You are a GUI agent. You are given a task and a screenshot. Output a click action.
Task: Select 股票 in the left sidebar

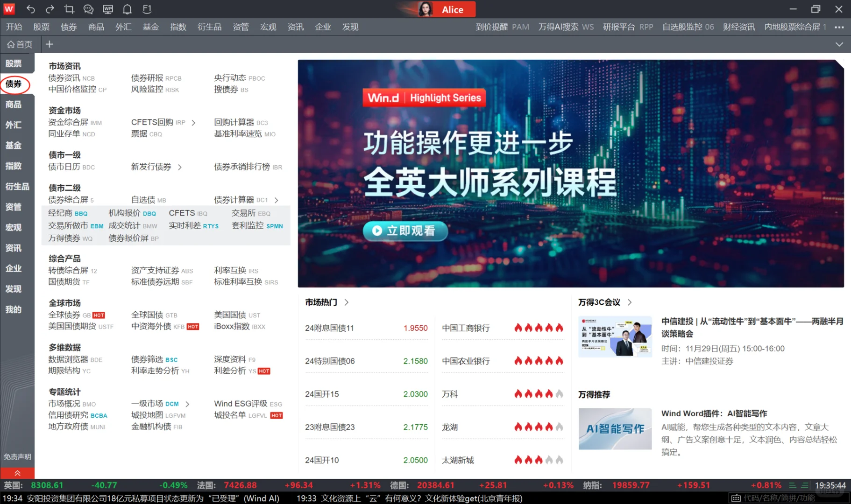pyautogui.click(x=14, y=63)
